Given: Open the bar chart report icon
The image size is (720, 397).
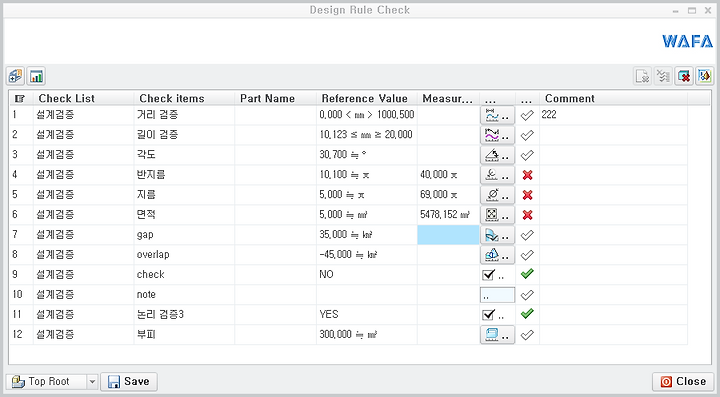Looking at the screenshot, I should point(36,76).
